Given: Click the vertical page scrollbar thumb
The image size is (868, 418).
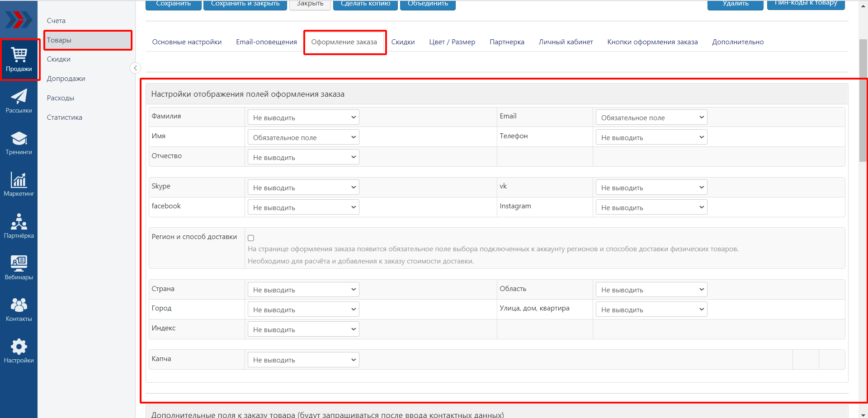Looking at the screenshot, I should click(x=863, y=100).
